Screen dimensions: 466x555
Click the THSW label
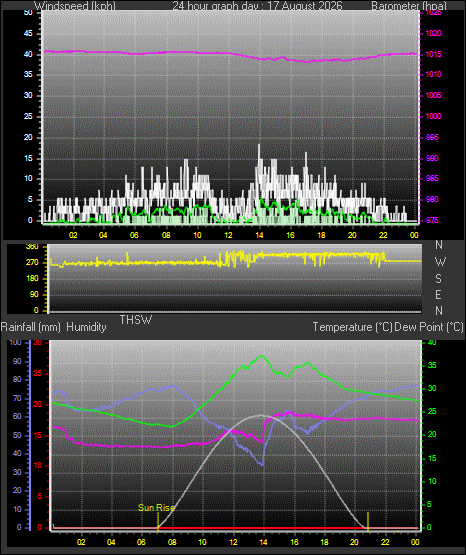tap(136, 320)
